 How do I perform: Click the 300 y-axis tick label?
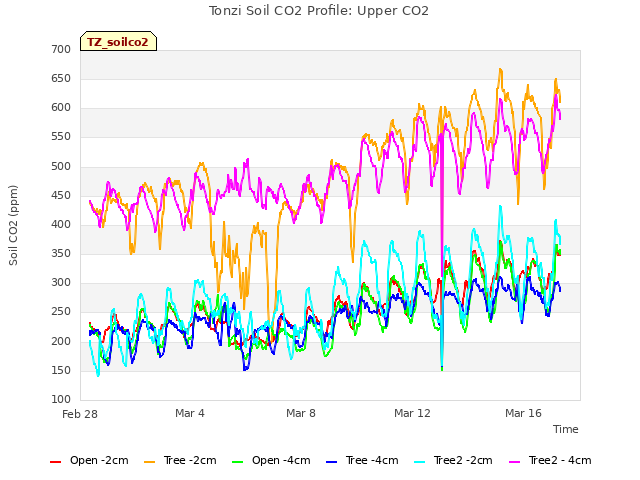coord(61,282)
